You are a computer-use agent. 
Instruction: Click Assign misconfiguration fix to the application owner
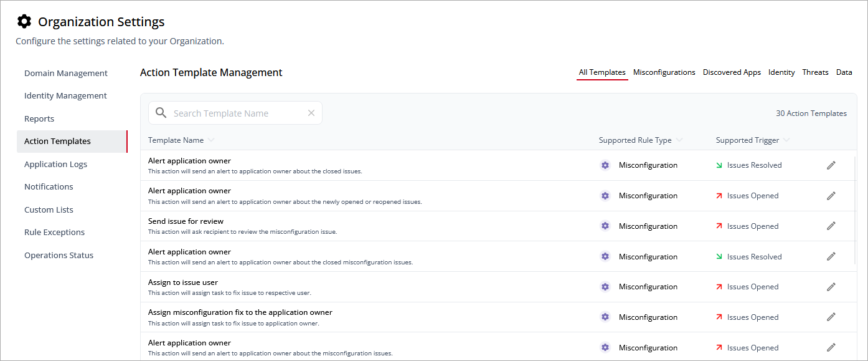tap(240, 312)
